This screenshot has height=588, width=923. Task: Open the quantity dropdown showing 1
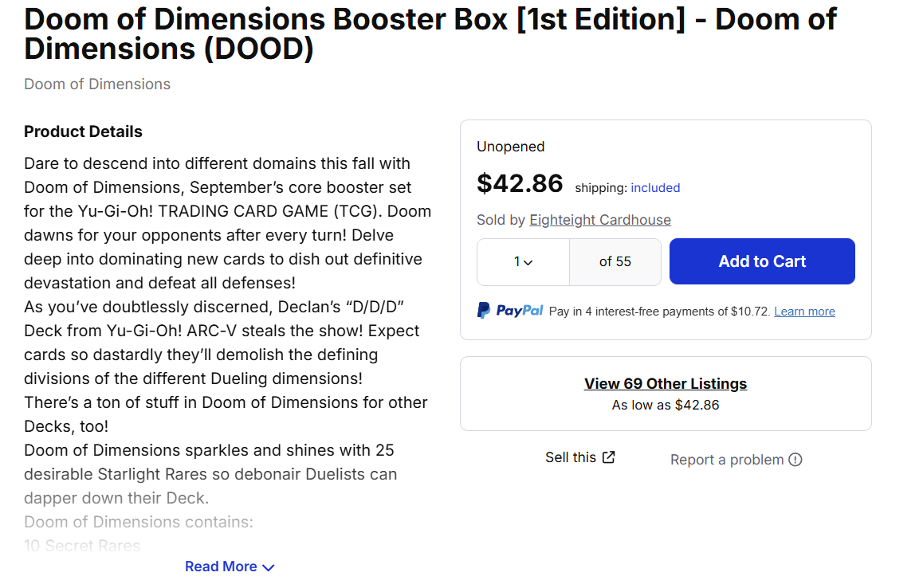pyautogui.click(x=522, y=261)
